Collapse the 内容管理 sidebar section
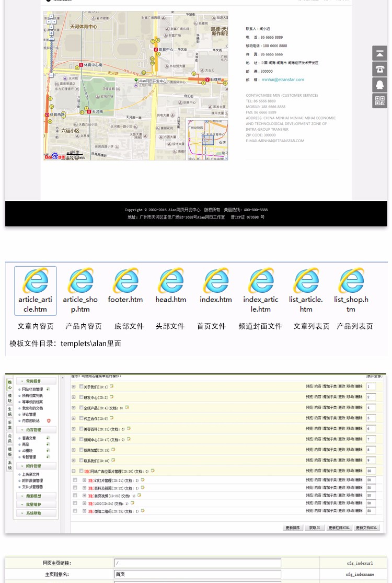This screenshot has height=583, width=392. 36,430
